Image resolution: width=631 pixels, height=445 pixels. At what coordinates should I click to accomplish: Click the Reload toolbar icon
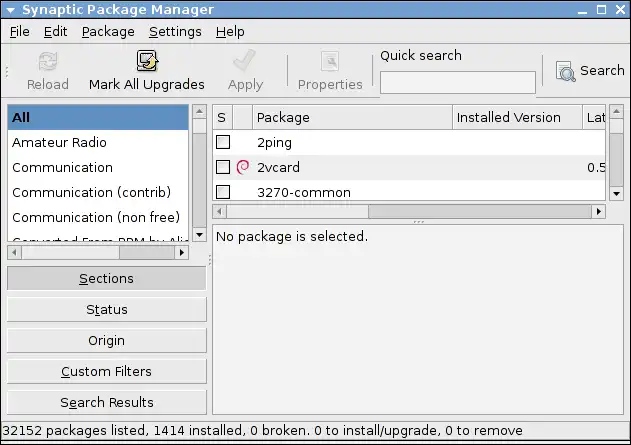pyautogui.click(x=48, y=62)
